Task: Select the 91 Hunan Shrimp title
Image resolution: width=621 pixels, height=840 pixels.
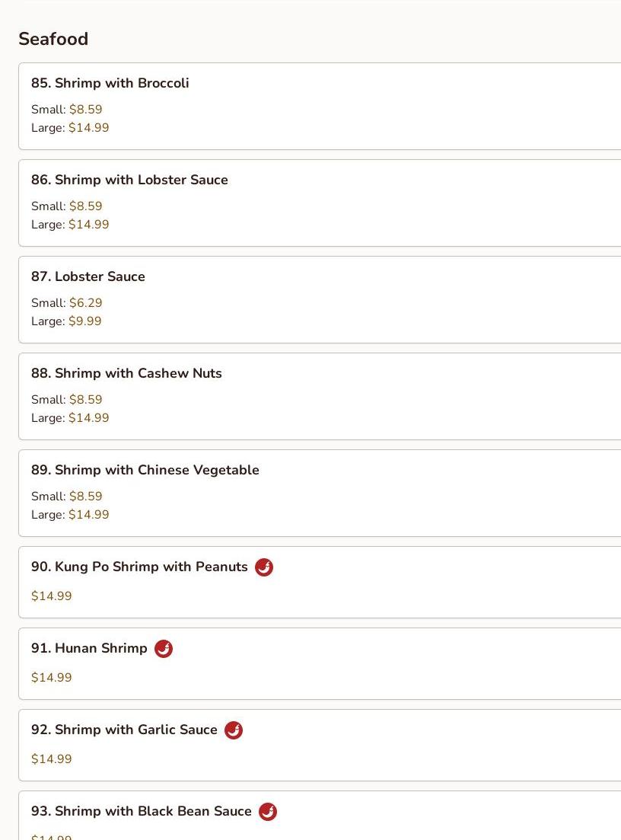Action: [89, 648]
